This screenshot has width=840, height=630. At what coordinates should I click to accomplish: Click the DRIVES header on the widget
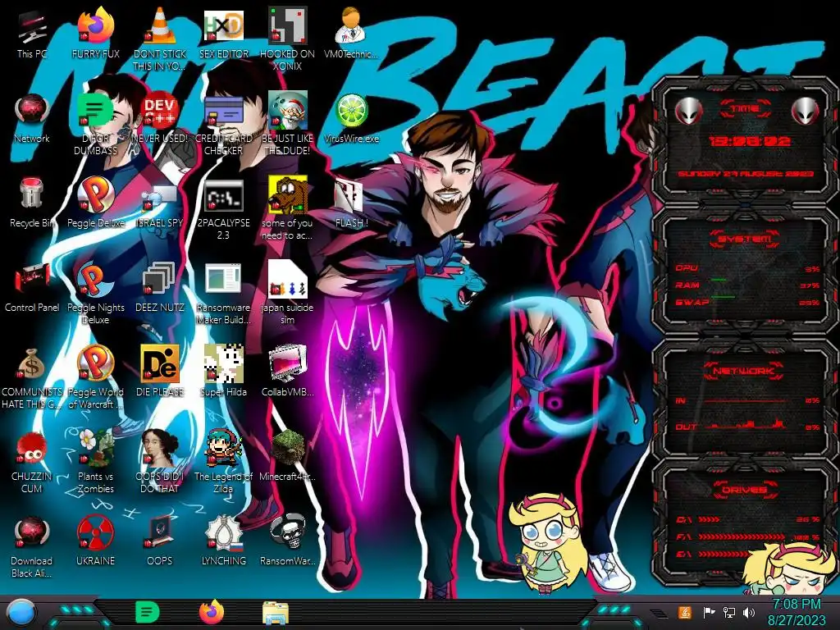pos(745,490)
